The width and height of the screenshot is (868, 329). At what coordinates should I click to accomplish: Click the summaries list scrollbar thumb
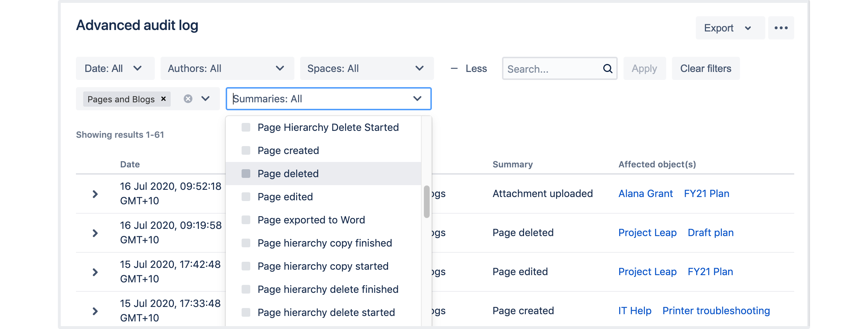(427, 202)
